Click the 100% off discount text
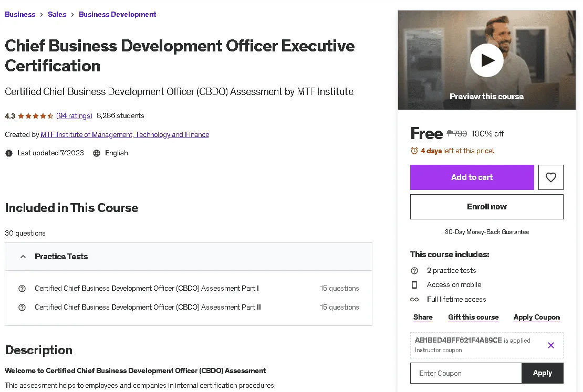The width and height of the screenshot is (583, 392). coord(487,134)
